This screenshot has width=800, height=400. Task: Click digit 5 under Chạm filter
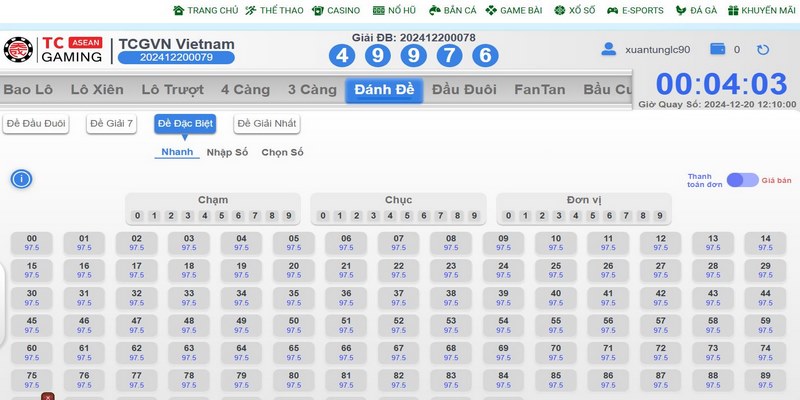coord(220,216)
